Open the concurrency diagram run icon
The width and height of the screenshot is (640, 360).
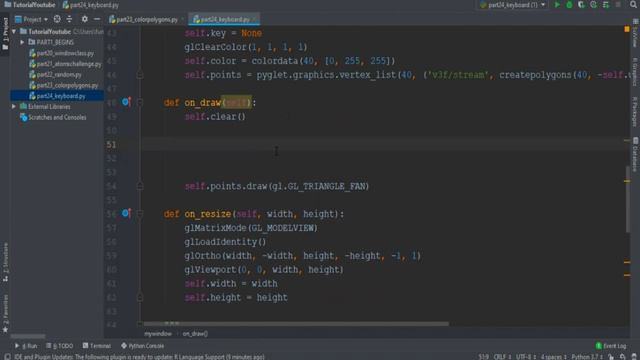[x=606, y=5]
